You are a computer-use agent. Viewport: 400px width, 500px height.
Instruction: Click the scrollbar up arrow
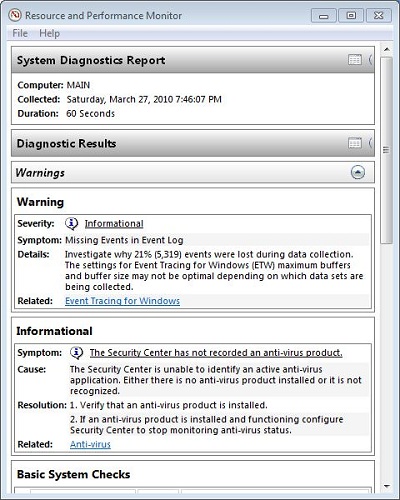(386, 50)
